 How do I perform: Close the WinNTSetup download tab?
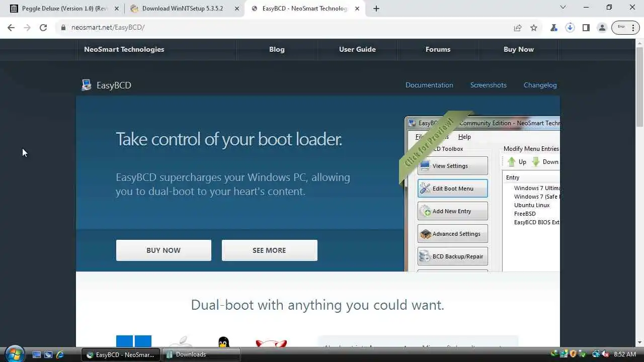point(237,9)
